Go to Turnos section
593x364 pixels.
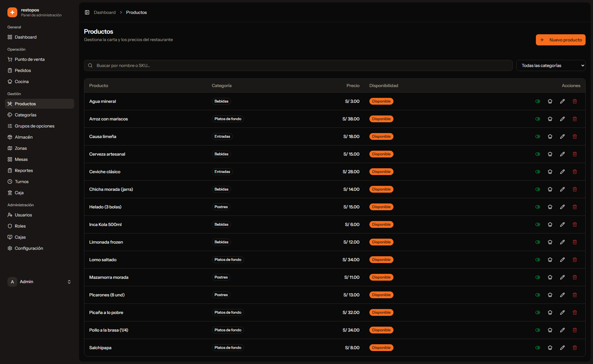coord(40,182)
